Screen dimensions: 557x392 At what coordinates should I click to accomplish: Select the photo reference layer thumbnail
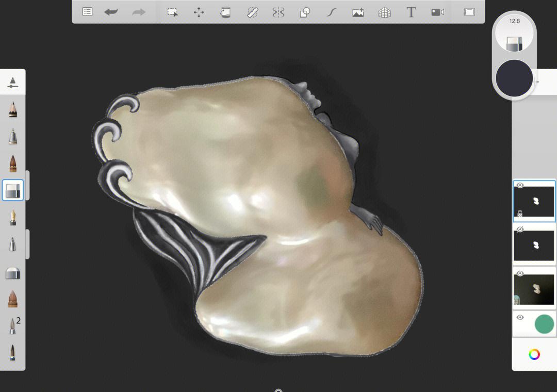pos(534,289)
